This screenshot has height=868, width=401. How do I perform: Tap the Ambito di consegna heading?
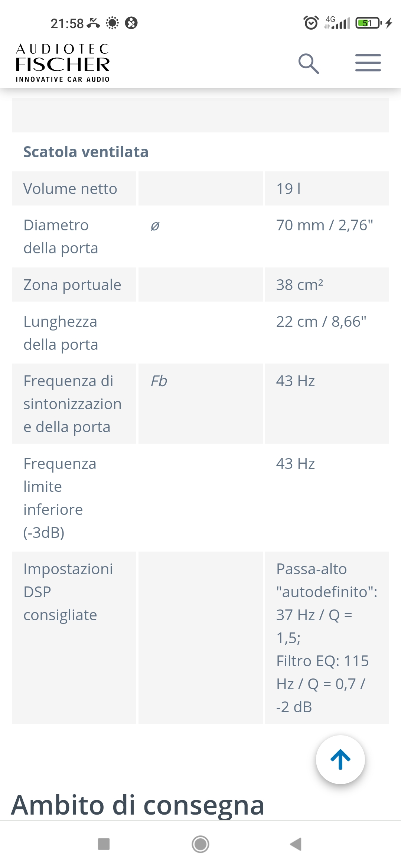(x=137, y=805)
